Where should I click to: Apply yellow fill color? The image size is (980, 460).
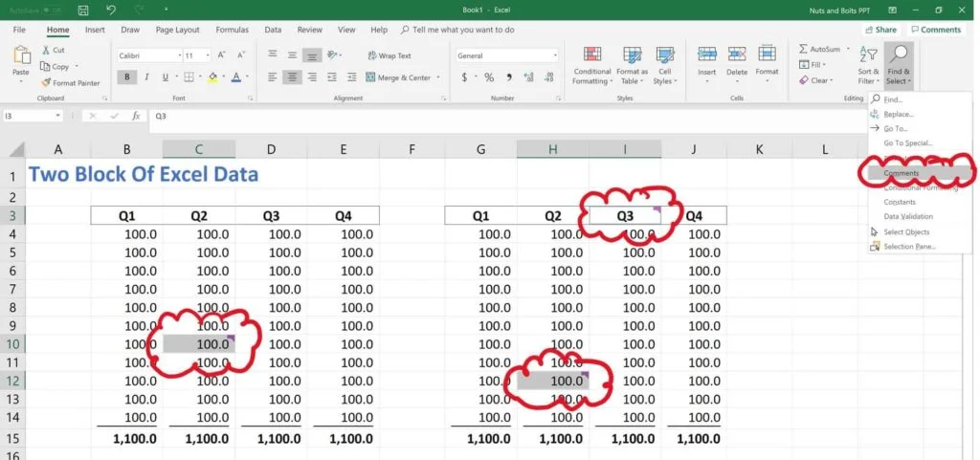click(213, 77)
